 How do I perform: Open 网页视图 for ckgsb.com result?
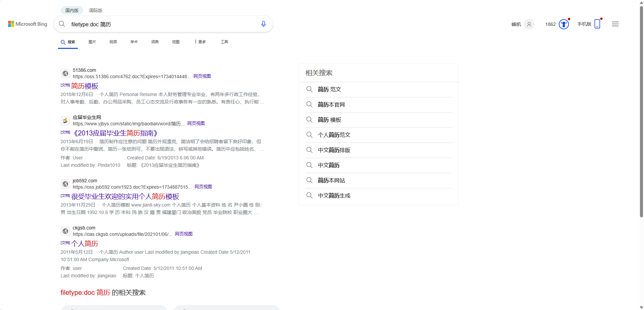point(184,234)
